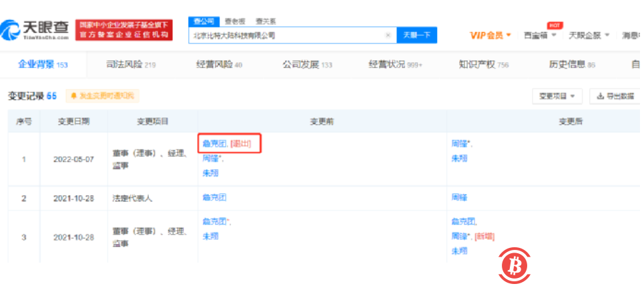Click the row number 3 cell
This screenshot has height=292, width=644.
[24, 238]
